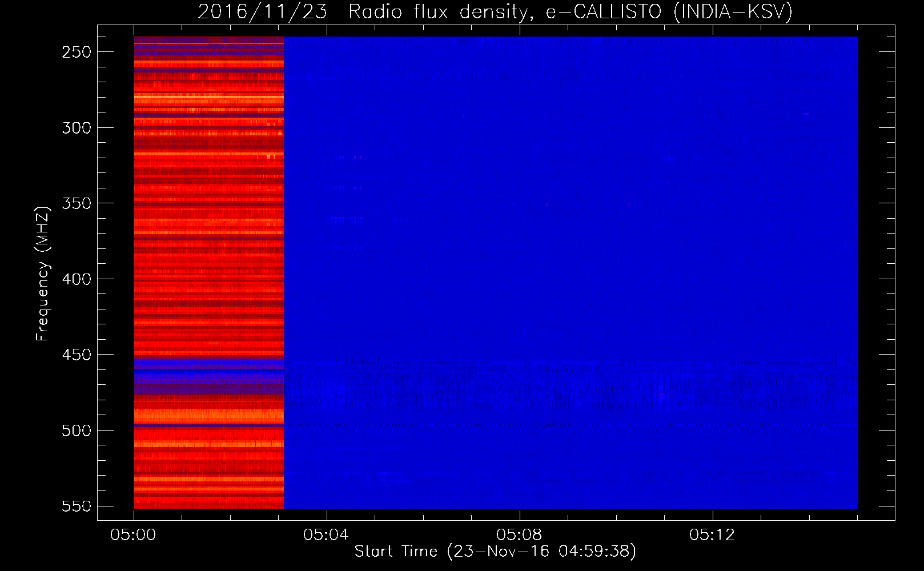Click the 05:00 time tick label
The image size is (924, 571).
134,534
